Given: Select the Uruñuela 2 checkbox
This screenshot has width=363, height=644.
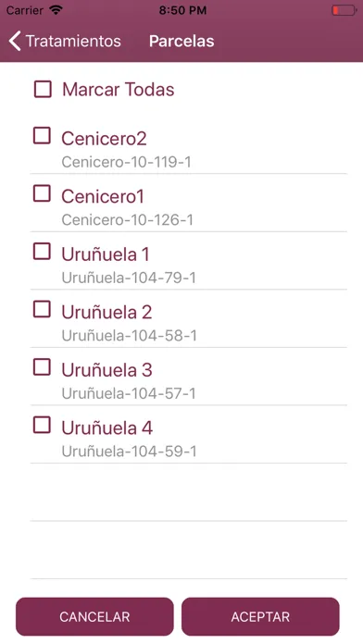Looking at the screenshot, I should click(42, 309).
